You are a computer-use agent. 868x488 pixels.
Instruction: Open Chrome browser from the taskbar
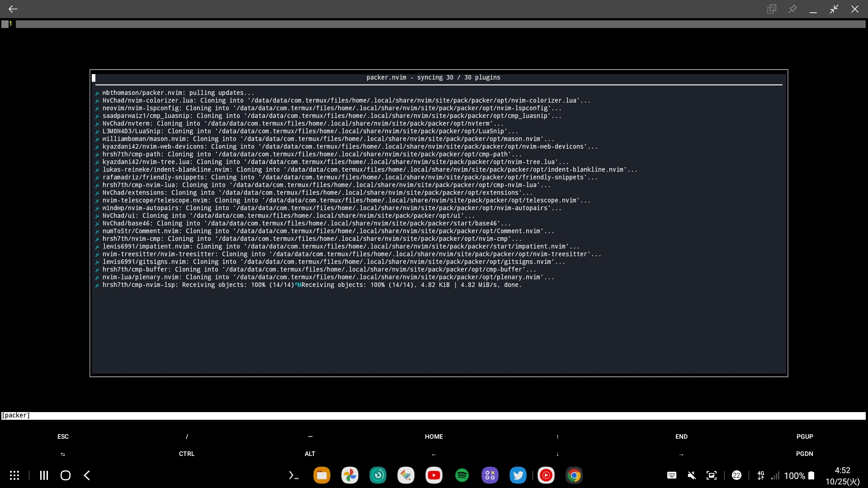(574, 475)
